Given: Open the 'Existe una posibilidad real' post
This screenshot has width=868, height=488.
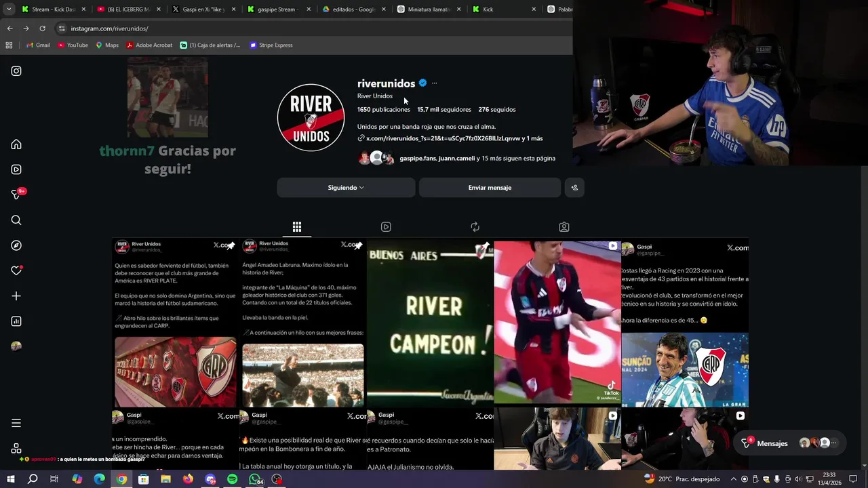Looking at the screenshot, I should (302, 439).
